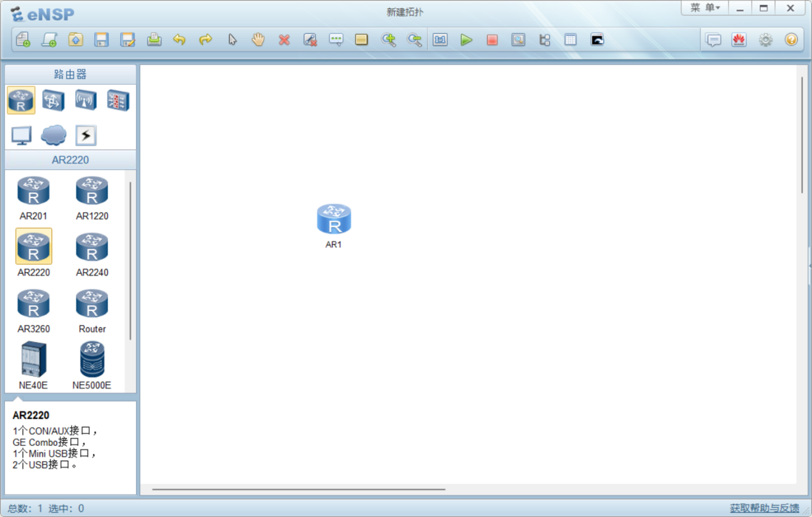This screenshot has width=812, height=517.
Task: Save the current topology
Action: (101, 40)
